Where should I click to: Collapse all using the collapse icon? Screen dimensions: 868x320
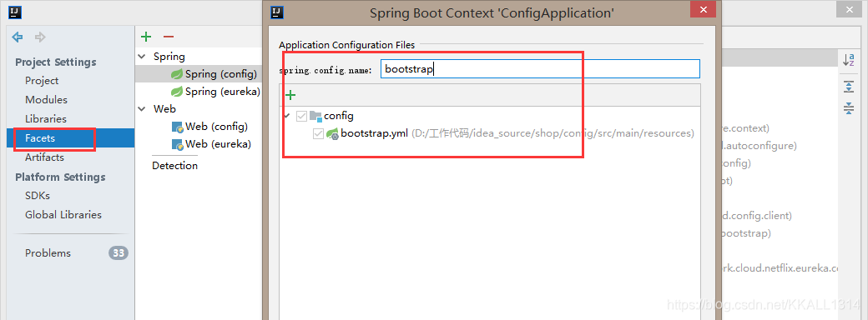click(x=849, y=107)
